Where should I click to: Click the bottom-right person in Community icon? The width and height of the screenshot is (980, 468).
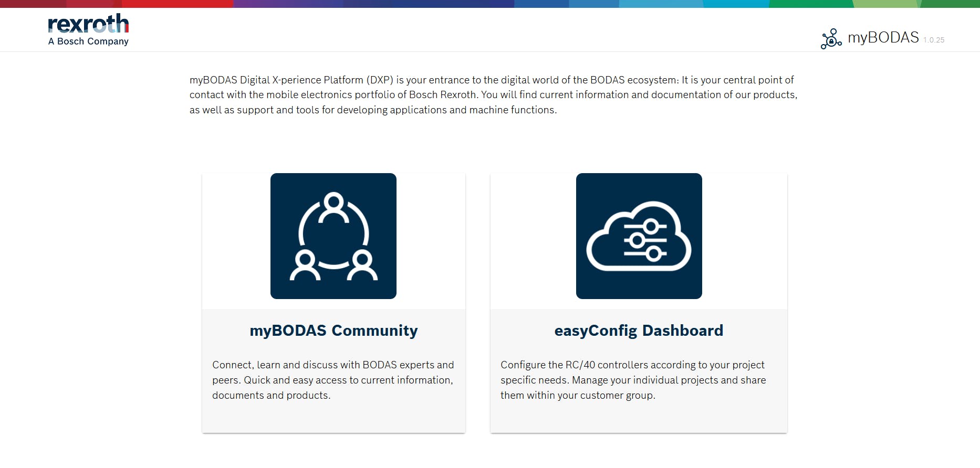362,265
